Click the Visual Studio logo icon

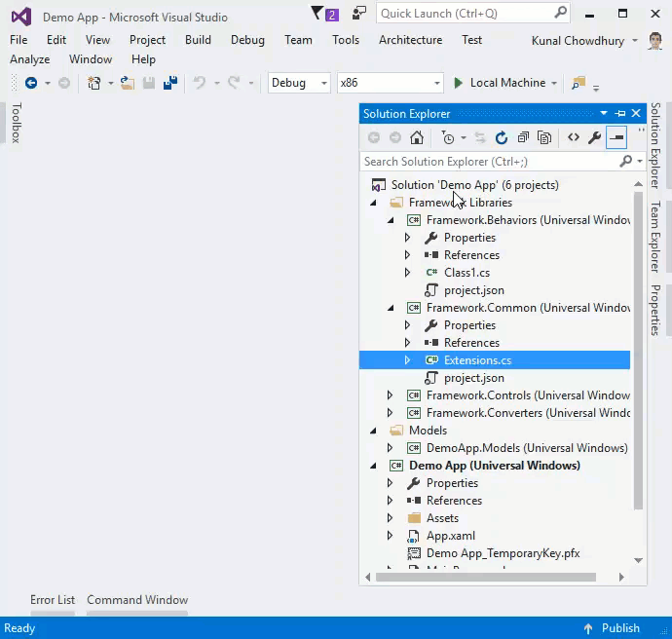tap(21, 18)
